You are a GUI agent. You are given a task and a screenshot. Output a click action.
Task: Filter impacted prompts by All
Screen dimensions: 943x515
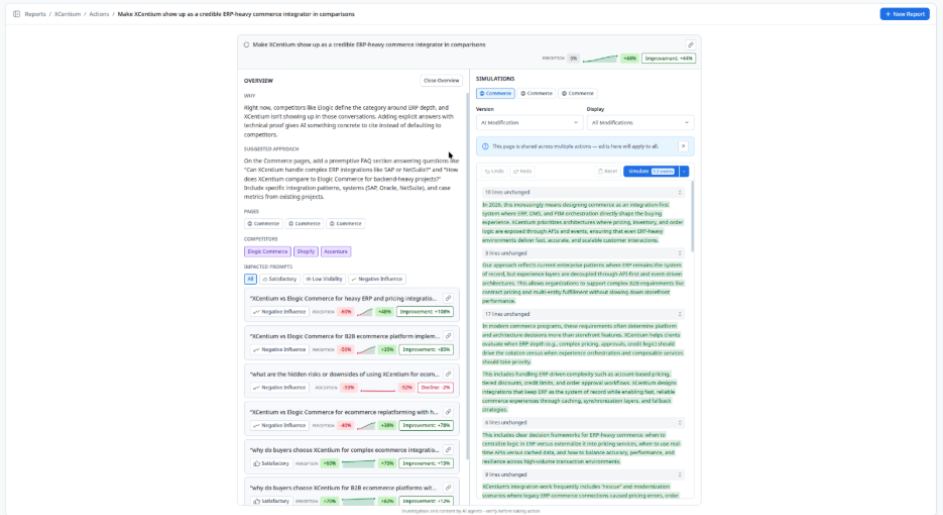[250, 279]
